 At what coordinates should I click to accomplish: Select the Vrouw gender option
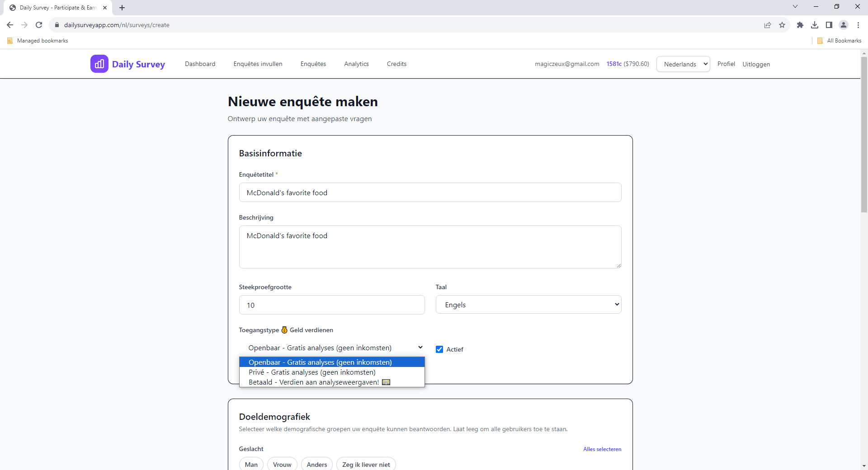[x=282, y=465]
